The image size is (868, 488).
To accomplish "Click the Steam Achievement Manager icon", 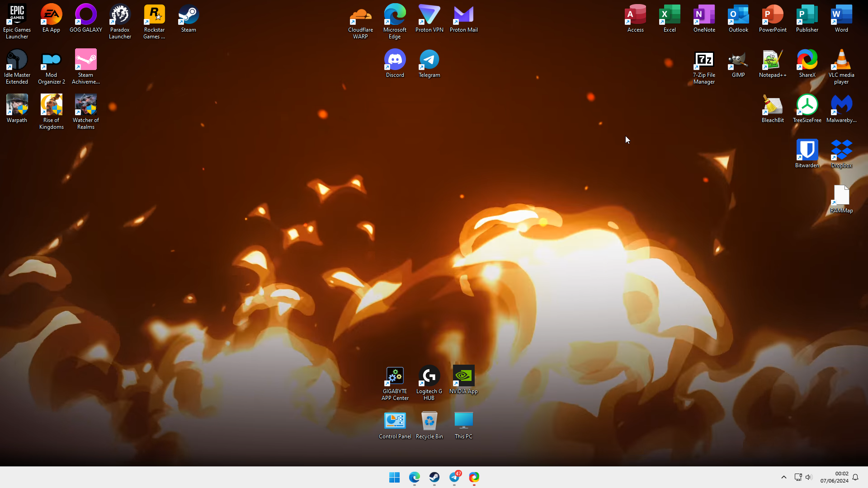I will coord(86,66).
